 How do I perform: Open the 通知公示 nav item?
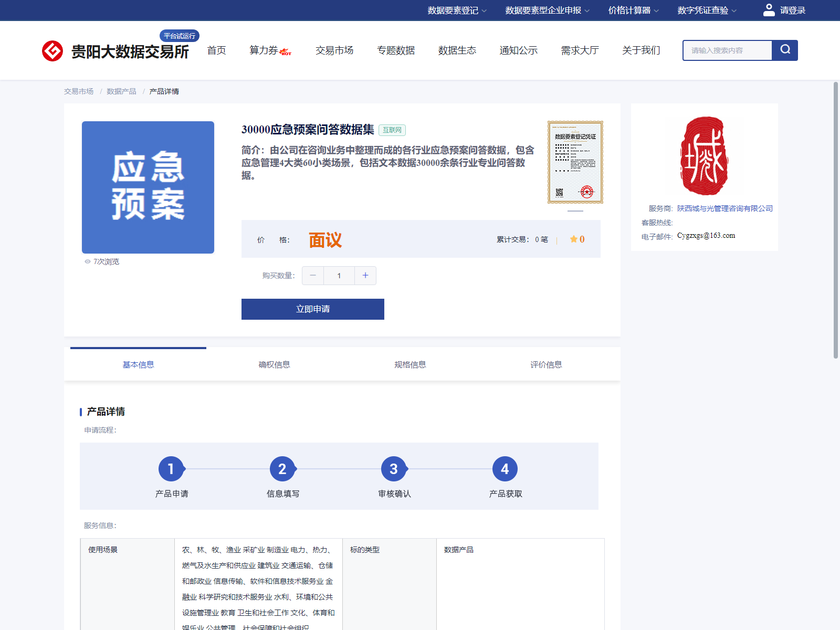(x=519, y=50)
